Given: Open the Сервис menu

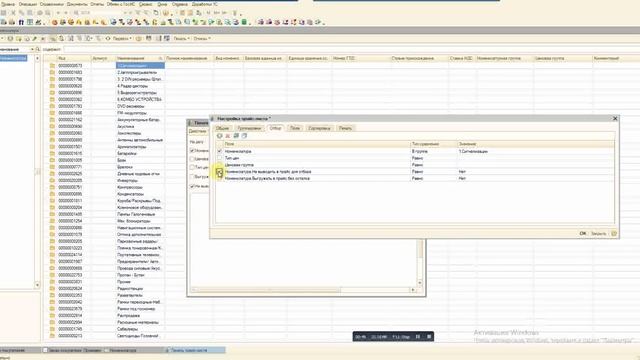Looking at the screenshot, I should [145, 4].
